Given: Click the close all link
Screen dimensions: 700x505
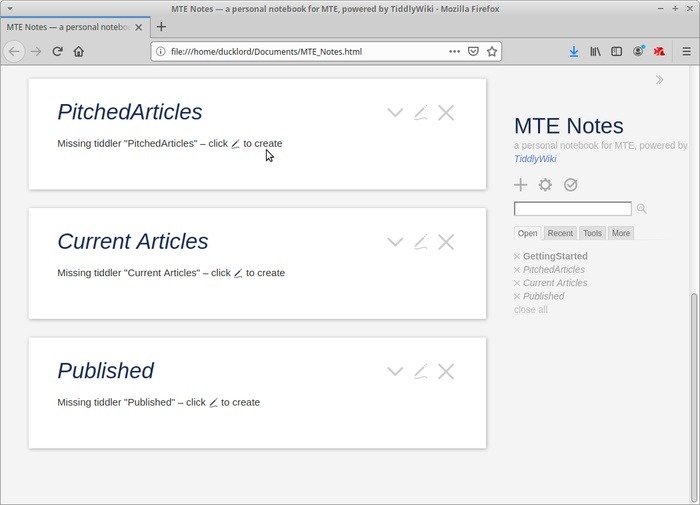Looking at the screenshot, I should (530, 310).
